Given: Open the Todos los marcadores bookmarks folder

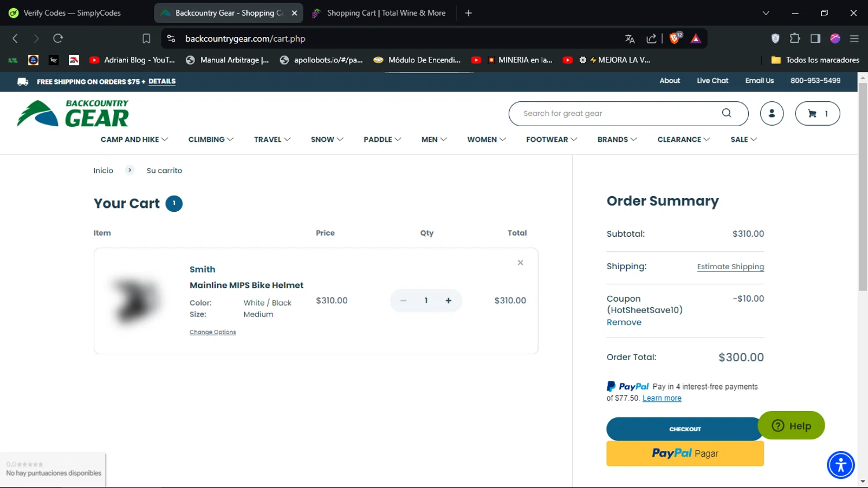Looking at the screenshot, I should (815, 60).
